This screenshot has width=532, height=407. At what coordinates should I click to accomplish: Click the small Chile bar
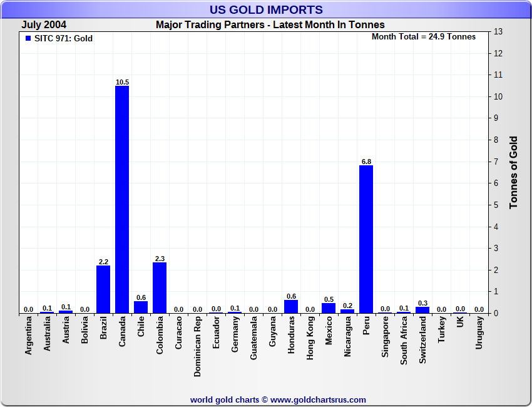[141, 307]
